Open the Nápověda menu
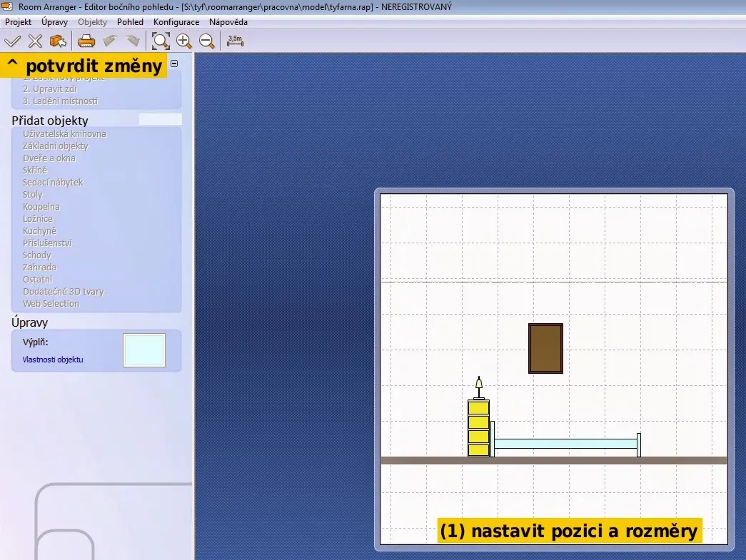 228,22
